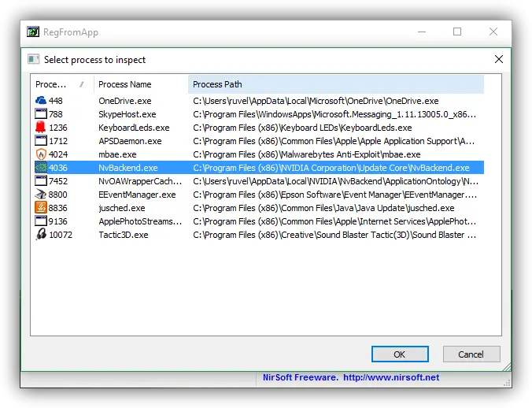
Task: Click the window icon beside APSDaemon.exe
Action: (41, 140)
